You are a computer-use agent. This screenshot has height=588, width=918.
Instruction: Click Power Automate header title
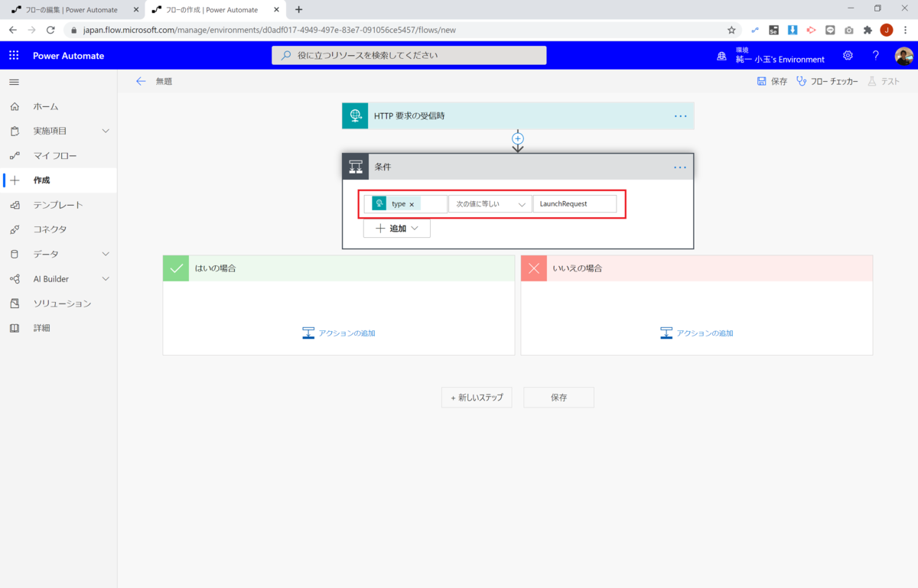(68, 56)
